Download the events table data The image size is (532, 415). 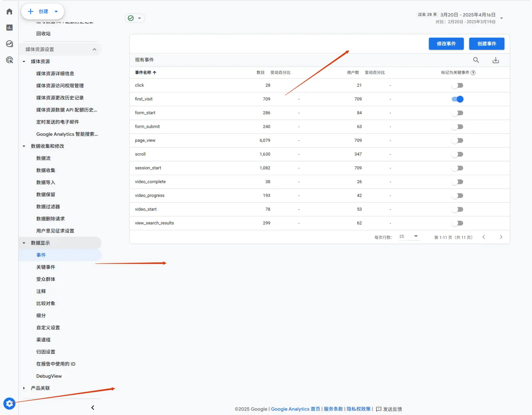point(495,60)
